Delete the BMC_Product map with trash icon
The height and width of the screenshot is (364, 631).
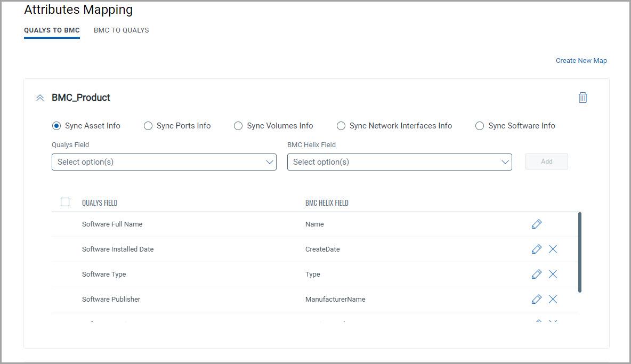point(583,98)
